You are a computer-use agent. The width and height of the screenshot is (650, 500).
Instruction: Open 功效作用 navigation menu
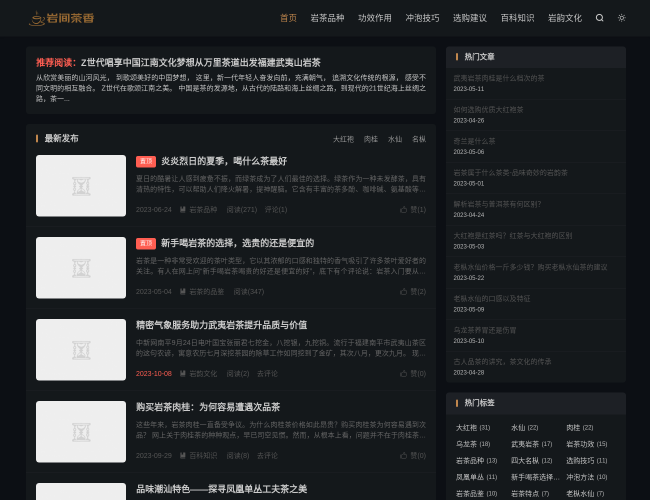375,18
